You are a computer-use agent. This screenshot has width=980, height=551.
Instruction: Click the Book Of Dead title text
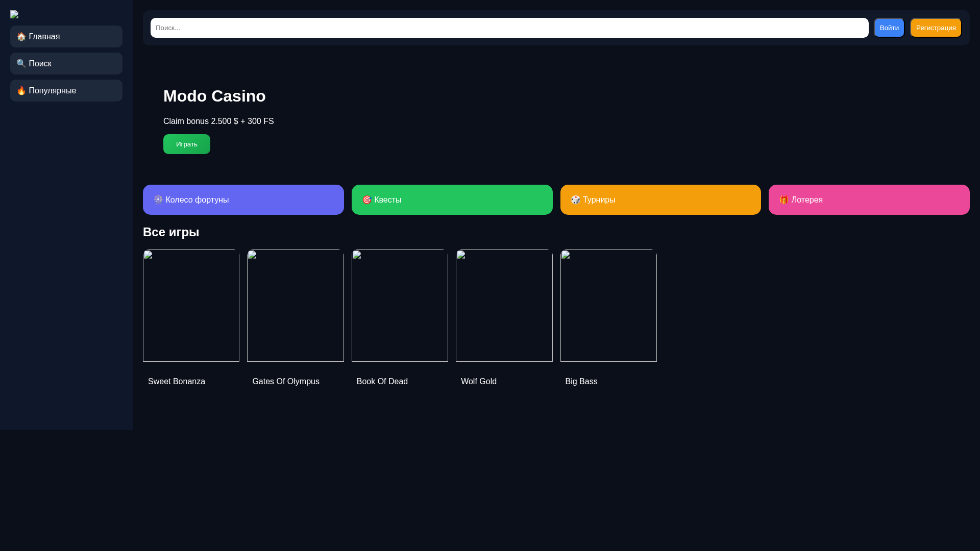click(382, 381)
